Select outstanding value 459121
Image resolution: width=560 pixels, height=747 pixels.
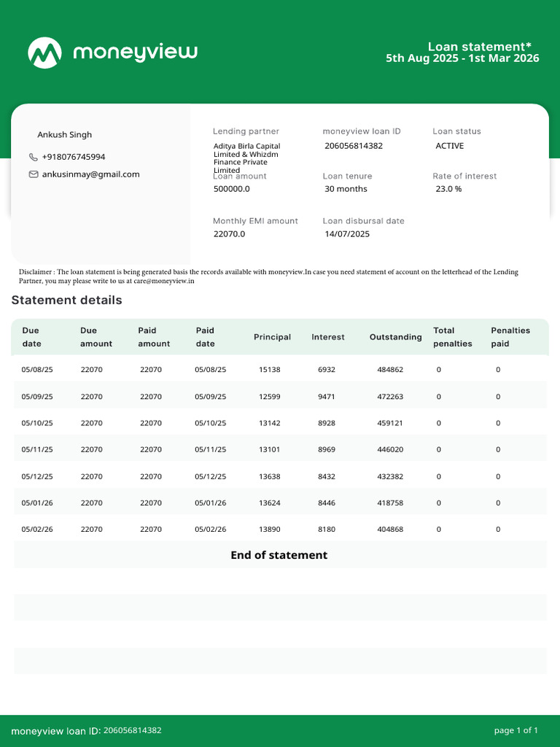[x=390, y=423]
